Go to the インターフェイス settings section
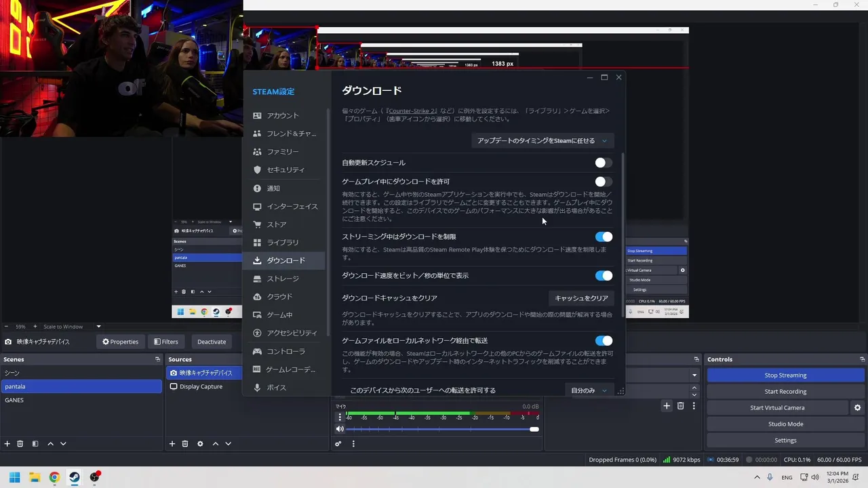868x488 pixels. (283, 206)
